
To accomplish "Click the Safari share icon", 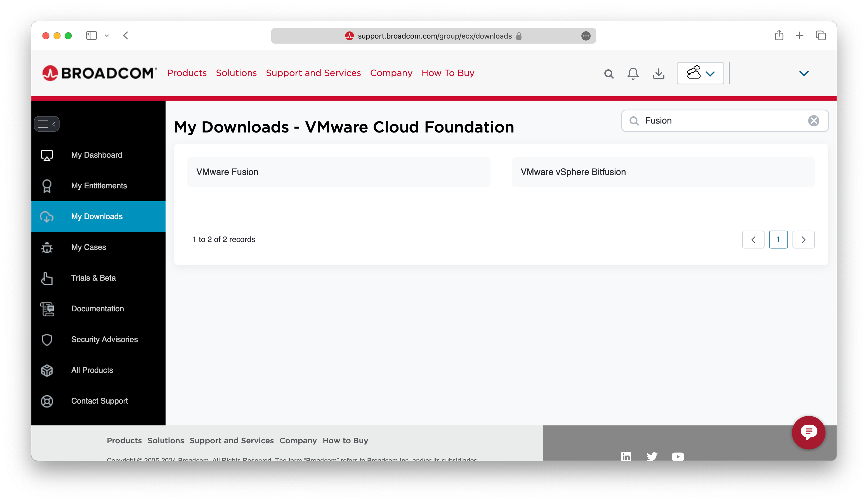I will (x=779, y=35).
